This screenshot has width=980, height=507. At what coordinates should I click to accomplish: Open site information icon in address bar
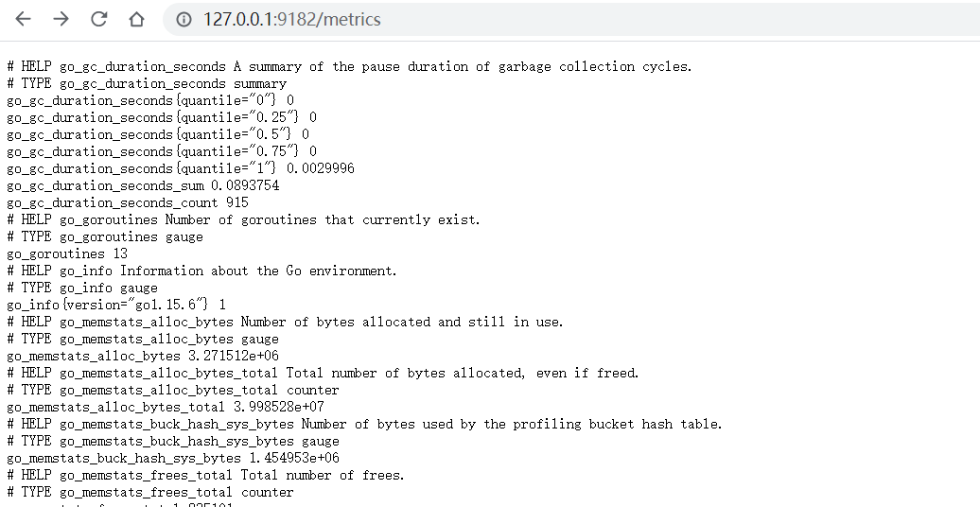[184, 19]
